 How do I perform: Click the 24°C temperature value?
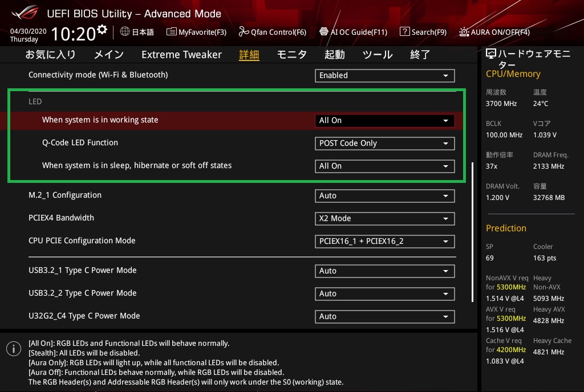coord(541,103)
